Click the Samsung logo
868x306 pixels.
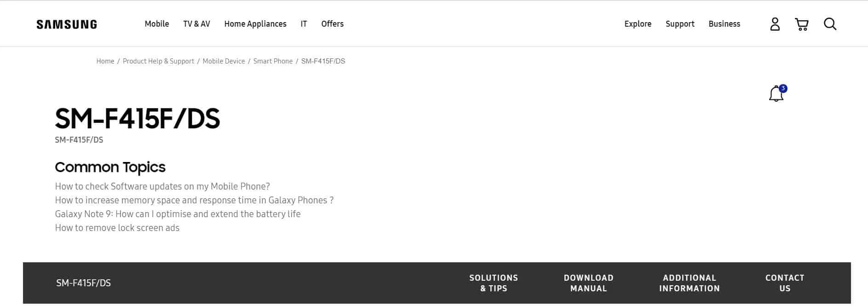(x=67, y=24)
